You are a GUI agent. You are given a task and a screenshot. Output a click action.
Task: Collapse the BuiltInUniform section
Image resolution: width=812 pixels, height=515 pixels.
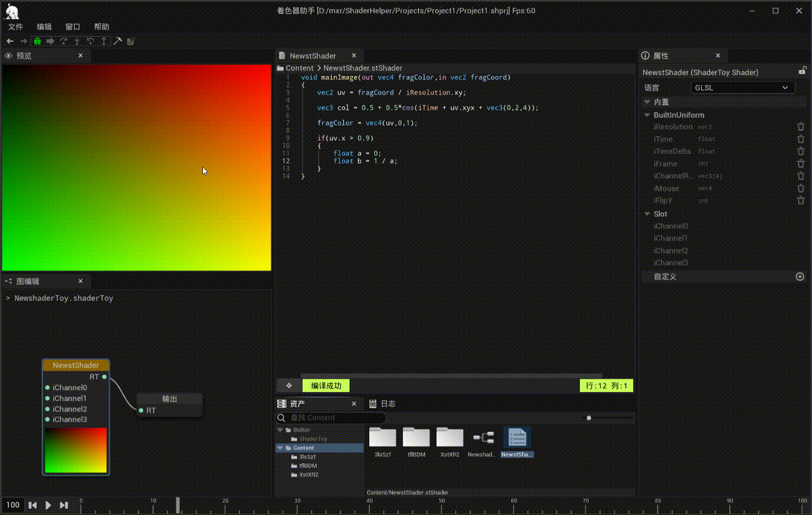click(x=647, y=115)
